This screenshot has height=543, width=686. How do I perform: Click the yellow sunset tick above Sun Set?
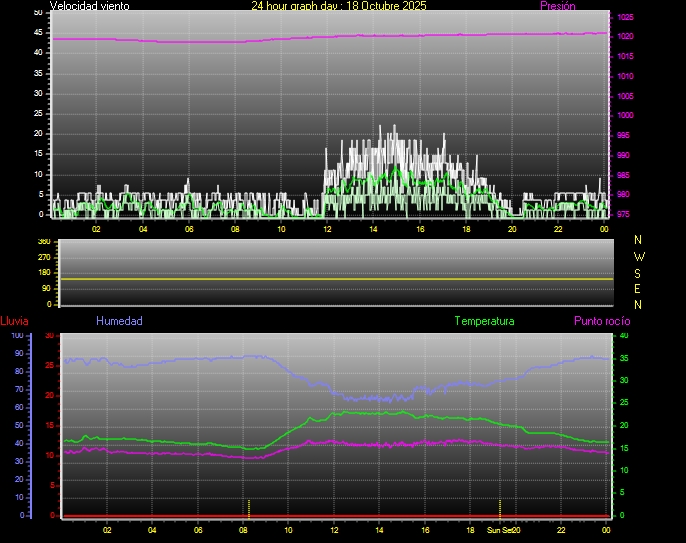coord(499,506)
